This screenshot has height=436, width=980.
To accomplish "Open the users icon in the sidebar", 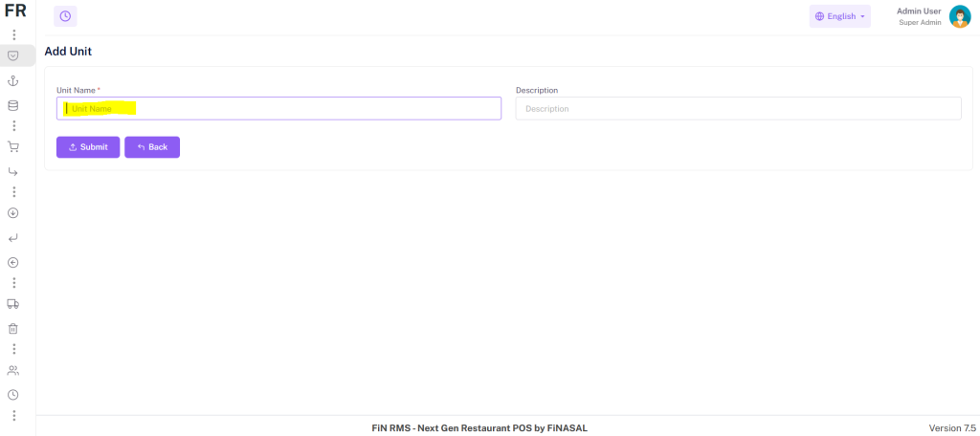I will tap(13, 370).
